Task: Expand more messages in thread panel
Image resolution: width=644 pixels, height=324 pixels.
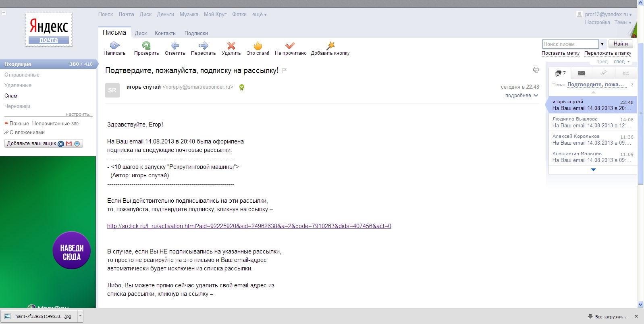Action: point(593,170)
